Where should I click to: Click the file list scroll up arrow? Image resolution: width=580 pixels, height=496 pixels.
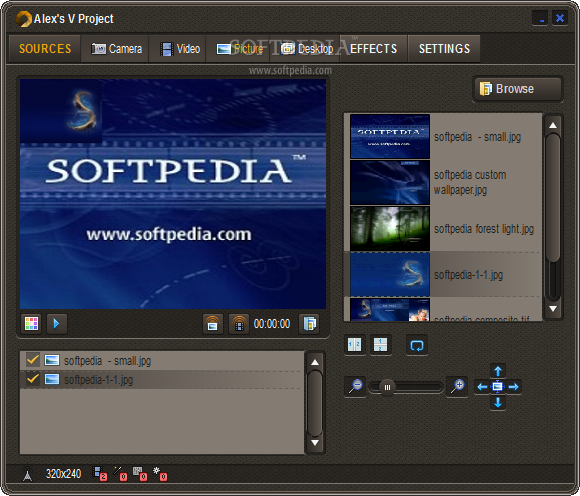point(553,125)
